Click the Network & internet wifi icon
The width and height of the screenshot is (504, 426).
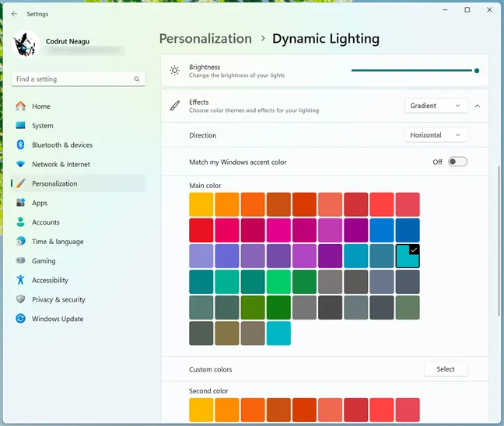[20, 164]
